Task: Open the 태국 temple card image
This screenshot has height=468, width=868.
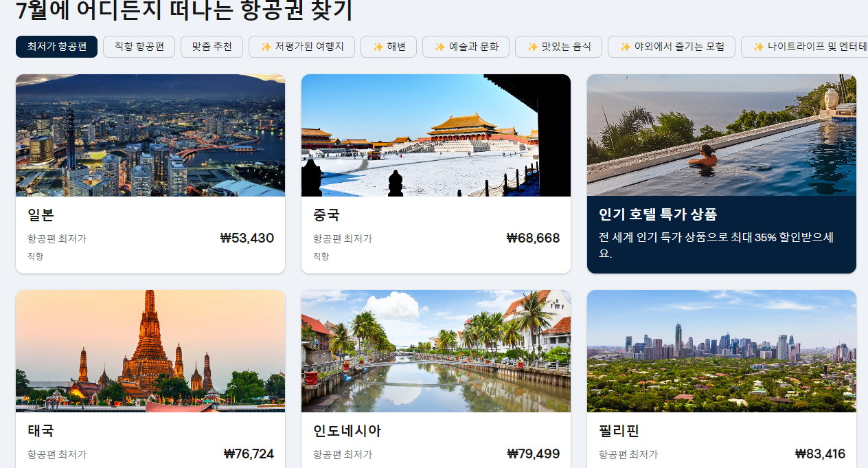Action: pos(150,350)
